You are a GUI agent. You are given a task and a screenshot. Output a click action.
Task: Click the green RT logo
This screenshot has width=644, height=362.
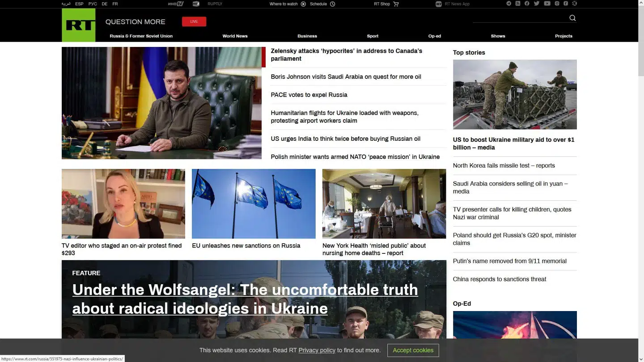coord(79,25)
